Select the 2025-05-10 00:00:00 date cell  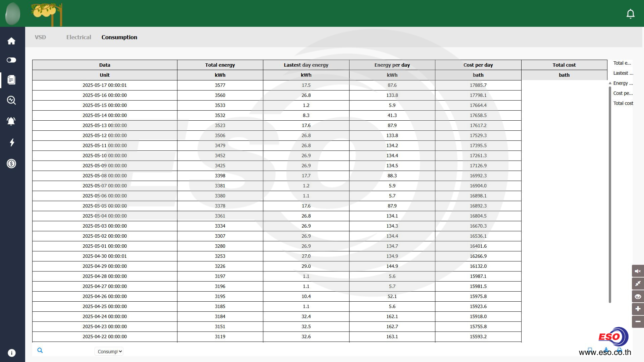[x=105, y=156]
